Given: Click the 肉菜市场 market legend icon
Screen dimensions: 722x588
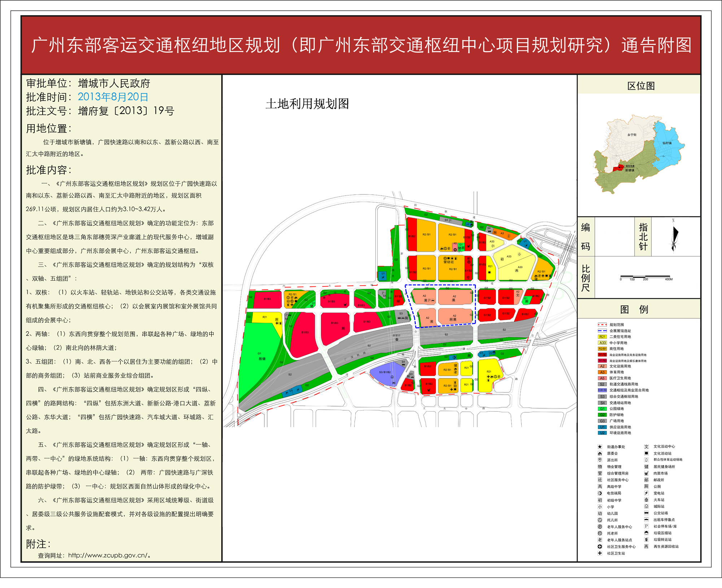Looking at the screenshot, I should point(647,473).
